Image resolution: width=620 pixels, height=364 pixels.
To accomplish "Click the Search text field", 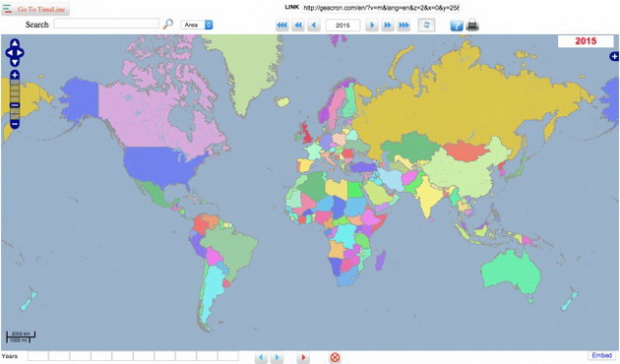I will click(x=106, y=24).
